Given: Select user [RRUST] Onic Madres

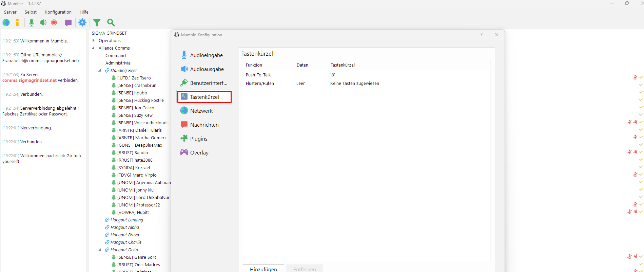Looking at the screenshot, I should (138, 265).
